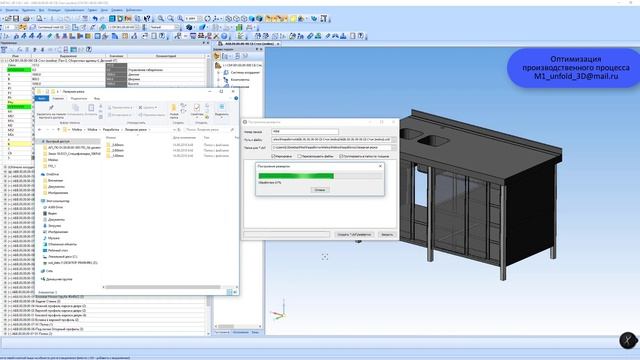Viewport: 640px width, 360px height.
Task: Select Музыка in Explorer navigation pane
Action: click(53, 238)
